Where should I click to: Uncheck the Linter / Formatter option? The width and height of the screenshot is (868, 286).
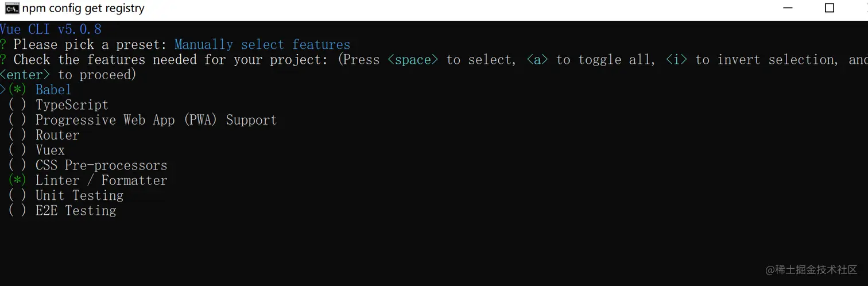pos(17,180)
